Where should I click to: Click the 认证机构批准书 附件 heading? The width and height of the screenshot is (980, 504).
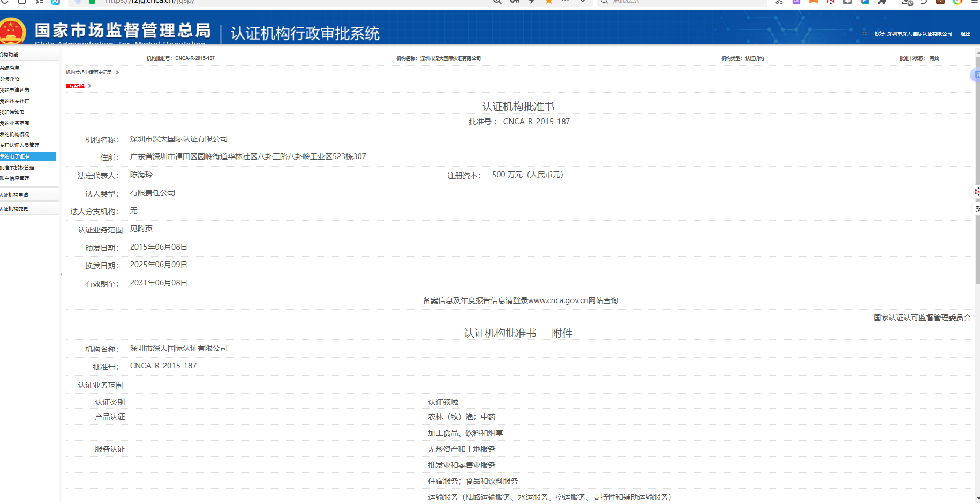pyautogui.click(x=518, y=333)
